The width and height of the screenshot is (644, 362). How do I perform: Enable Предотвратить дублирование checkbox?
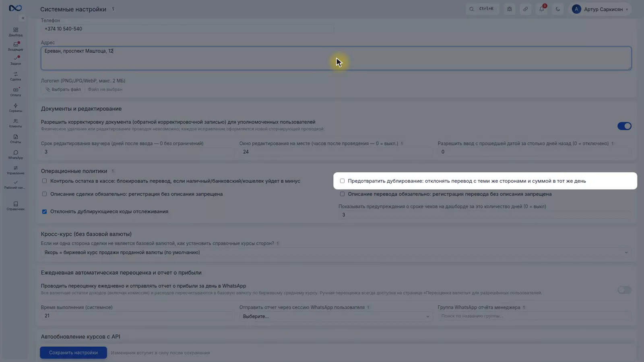pyautogui.click(x=342, y=181)
